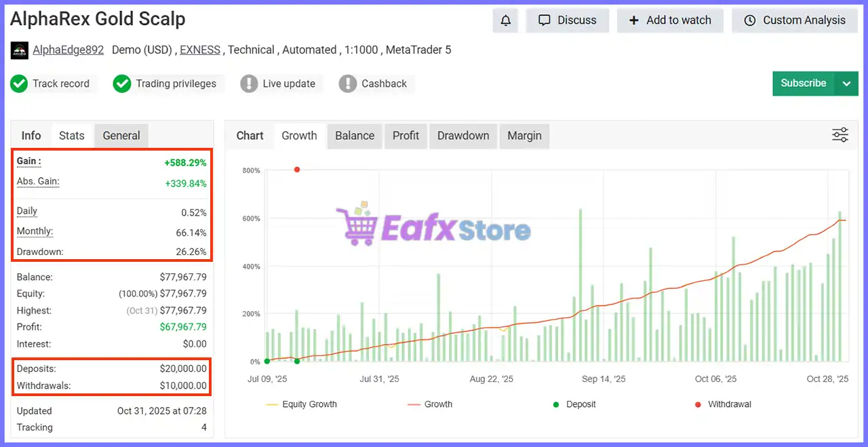Open the Discuss button
Image resolution: width=868 pixels, height=447 pixels.
(568, 20)
